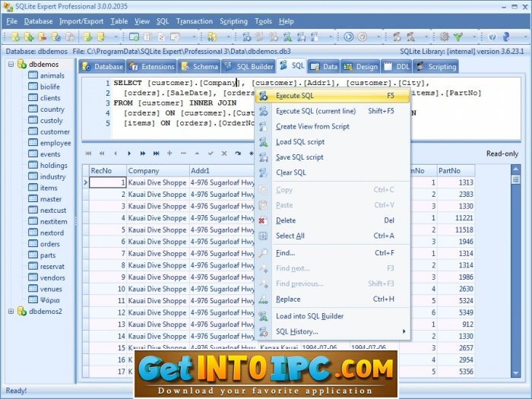The height and width of the screenshot is (399, 532).
Task: Click the new table toolbar icon
Action: coord(134,36)
